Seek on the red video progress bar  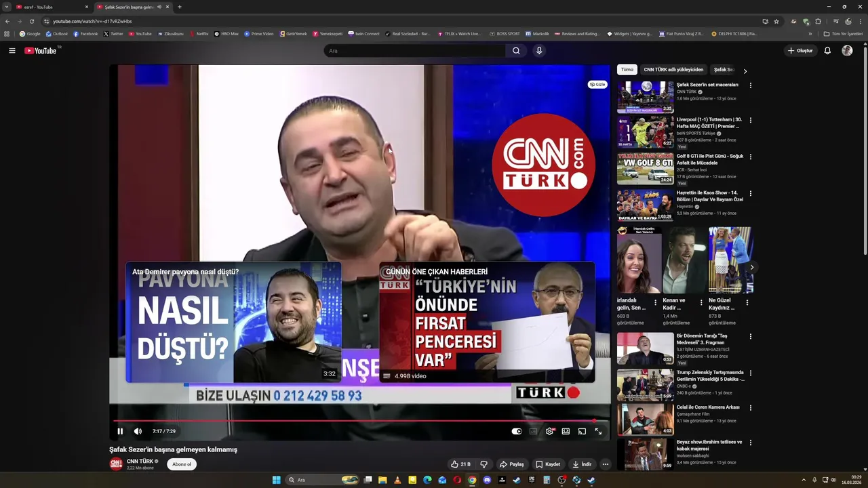359,421
